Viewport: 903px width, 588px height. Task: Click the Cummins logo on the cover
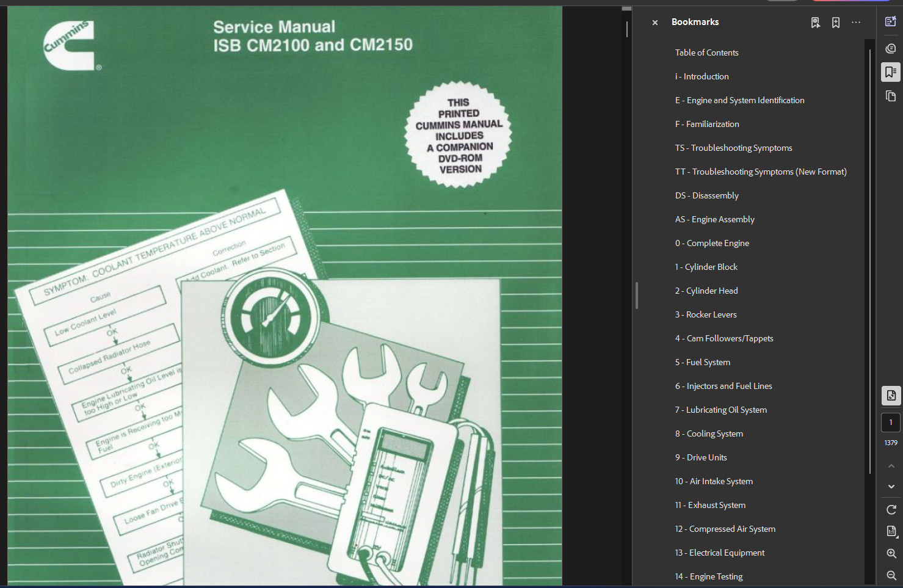(x=72, y=46)
